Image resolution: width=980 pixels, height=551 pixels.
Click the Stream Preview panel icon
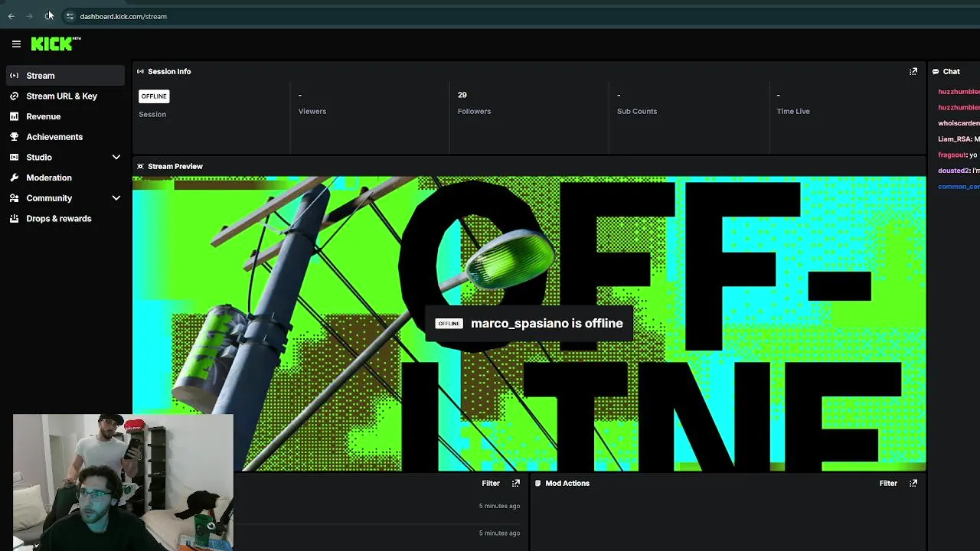(140, 166)
